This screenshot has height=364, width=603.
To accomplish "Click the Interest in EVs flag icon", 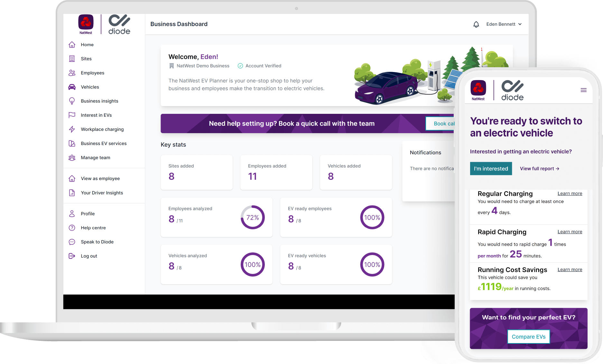I will click(x=72, y=115).
